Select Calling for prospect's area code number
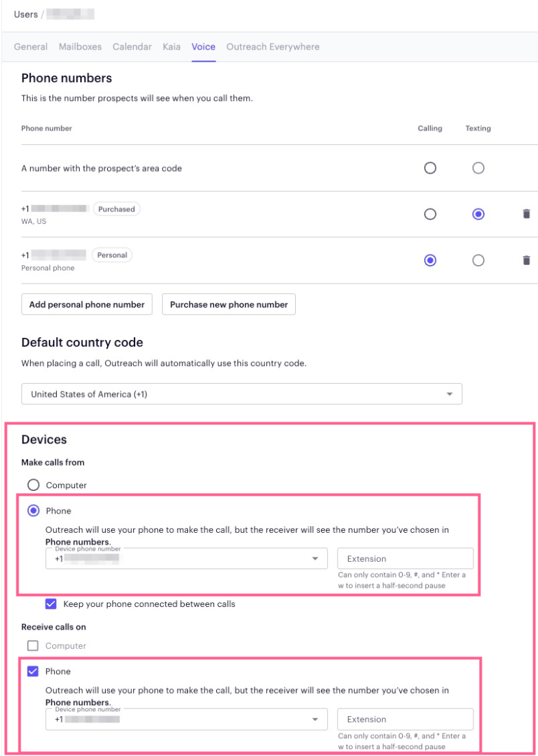The height and width of the screenshot is (756, 538). 430,168
